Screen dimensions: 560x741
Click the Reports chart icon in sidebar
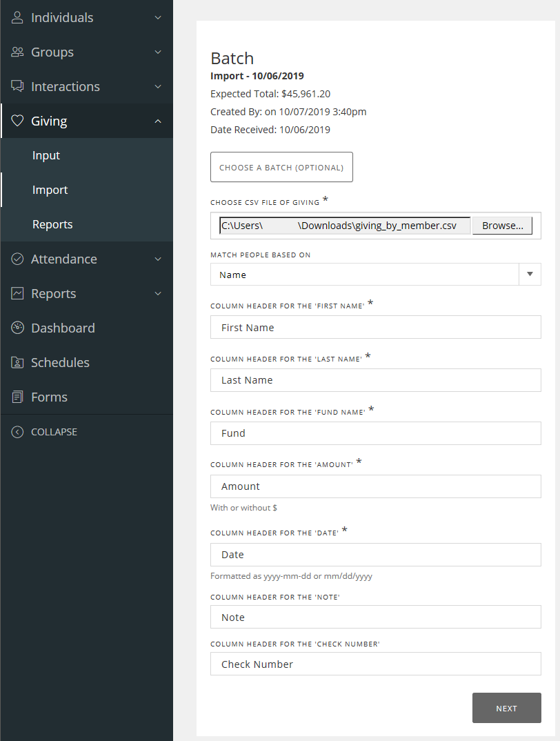pos(18,293)
